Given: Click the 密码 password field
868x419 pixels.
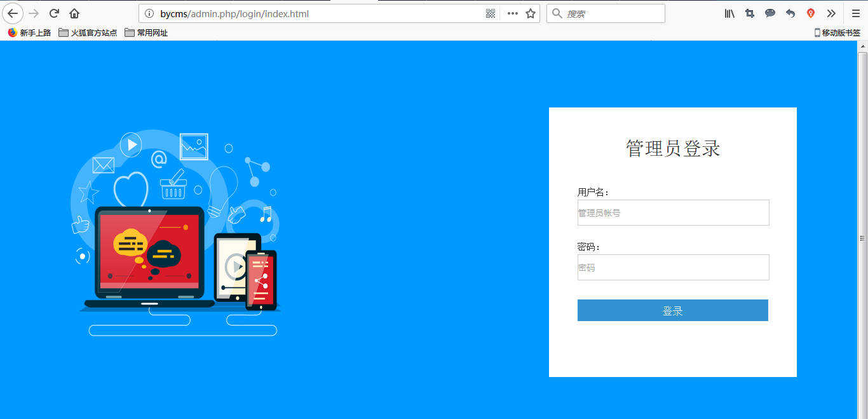Looking at the screenshot, I should pos(674,268).
